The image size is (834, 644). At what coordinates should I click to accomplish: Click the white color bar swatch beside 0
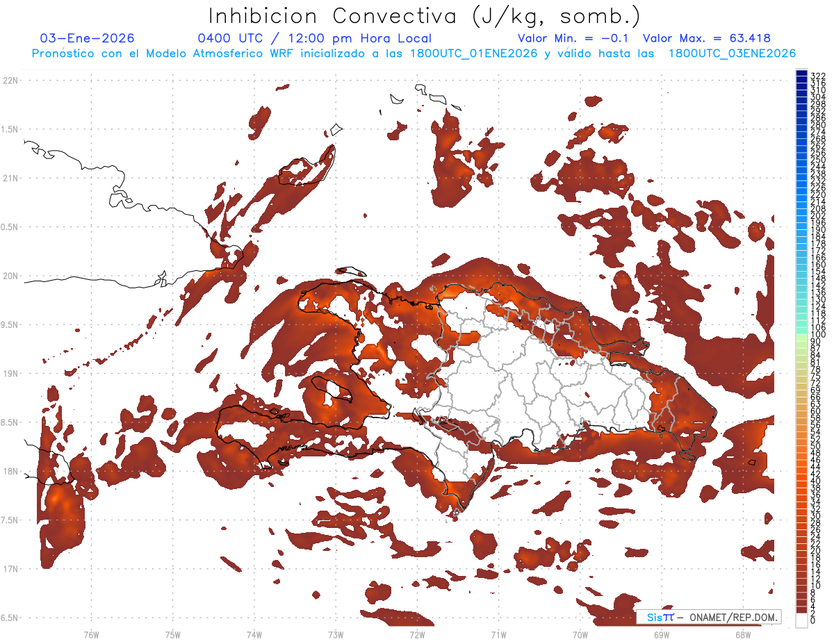tap(801, 620)
